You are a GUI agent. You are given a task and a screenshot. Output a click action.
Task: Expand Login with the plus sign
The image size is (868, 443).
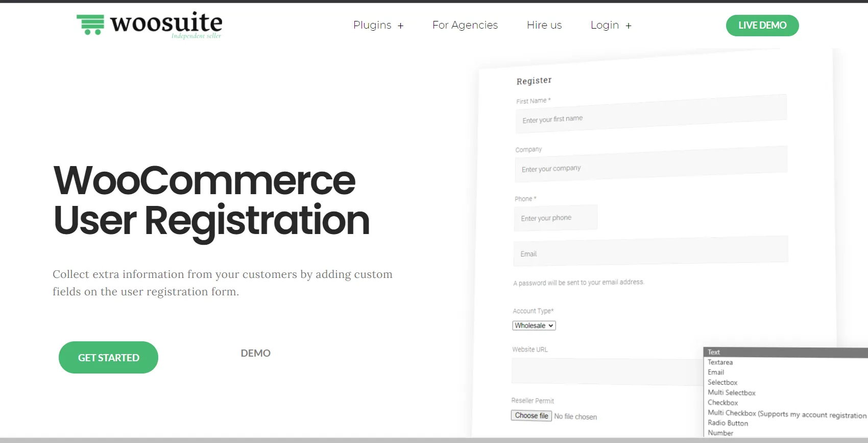pyautogui.click(x=629, y=26)
